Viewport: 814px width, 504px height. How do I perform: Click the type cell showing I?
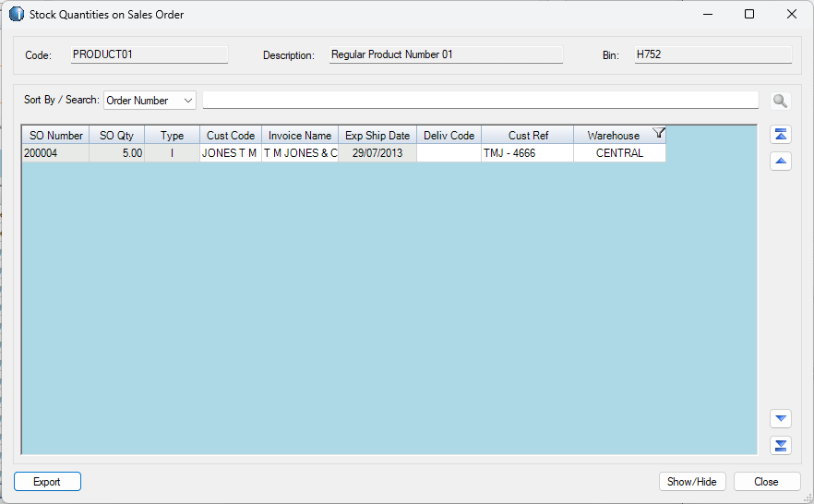tap(172, 153)
